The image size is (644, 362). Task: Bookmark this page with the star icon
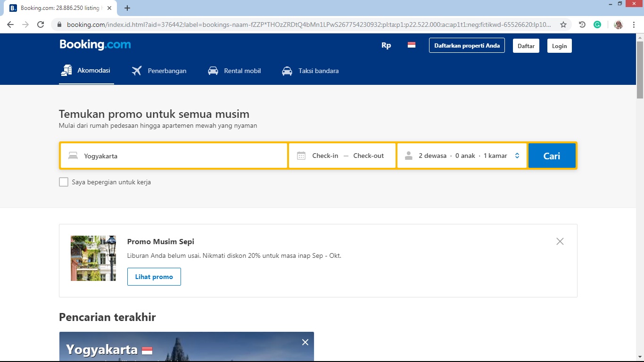coord(563,25)
